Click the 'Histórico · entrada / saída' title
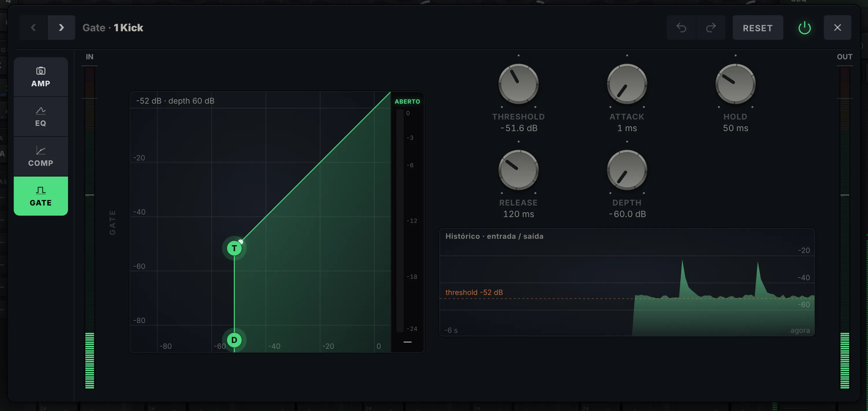Screen dimensions: 868x411 click(494, 236)
